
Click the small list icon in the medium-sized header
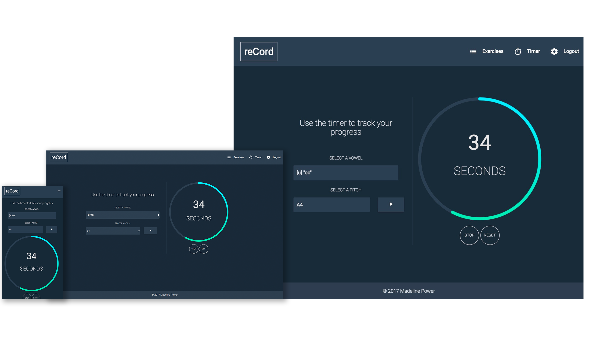(229, 158)
